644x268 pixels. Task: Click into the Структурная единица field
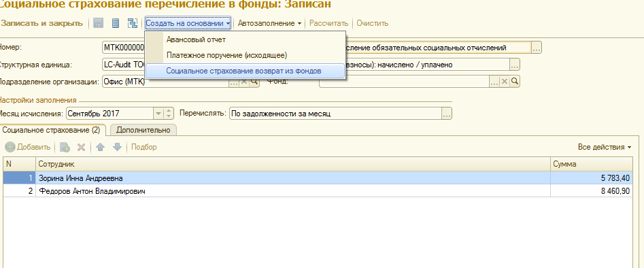(123, 65)
